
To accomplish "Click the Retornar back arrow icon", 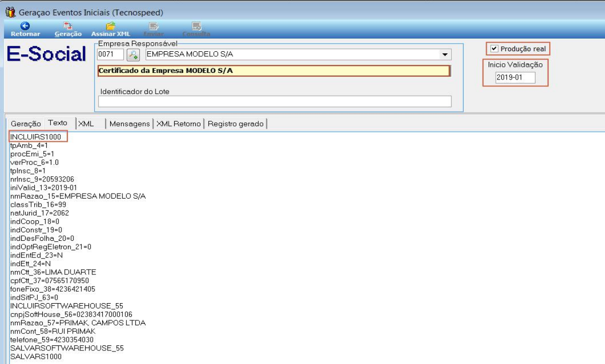I will tap(25, 26).
